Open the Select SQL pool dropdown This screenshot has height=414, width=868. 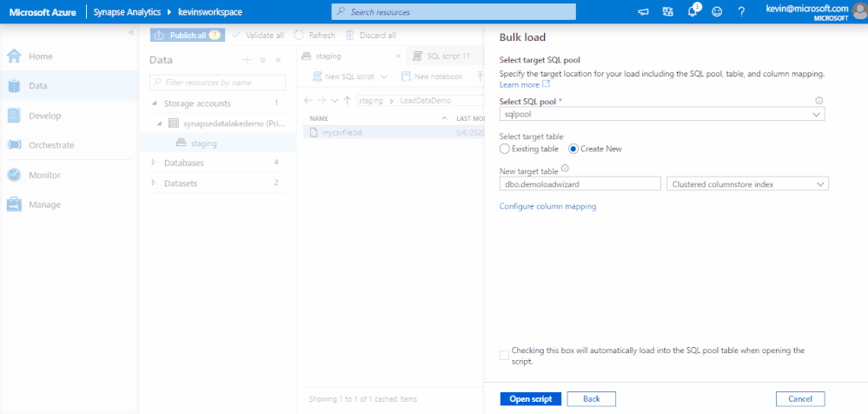click(662, 114)
